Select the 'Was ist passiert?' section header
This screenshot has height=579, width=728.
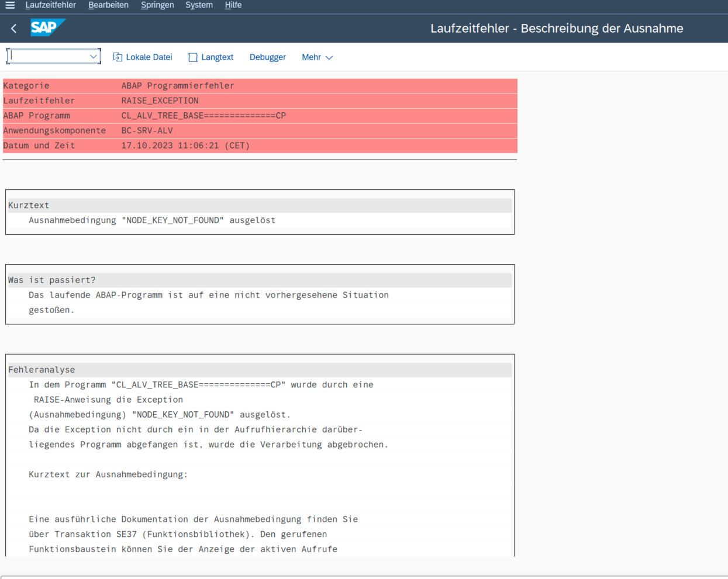pyautogui.click(x=51, y=280)
